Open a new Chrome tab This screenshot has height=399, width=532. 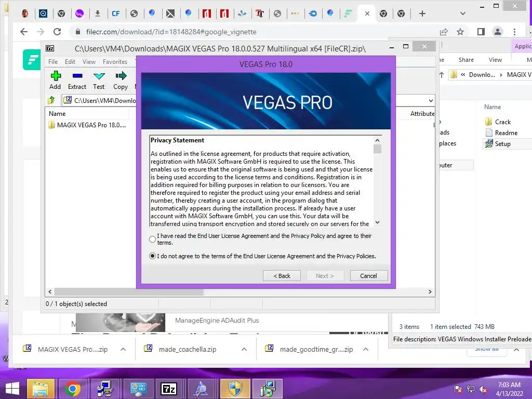pos(422,14)
